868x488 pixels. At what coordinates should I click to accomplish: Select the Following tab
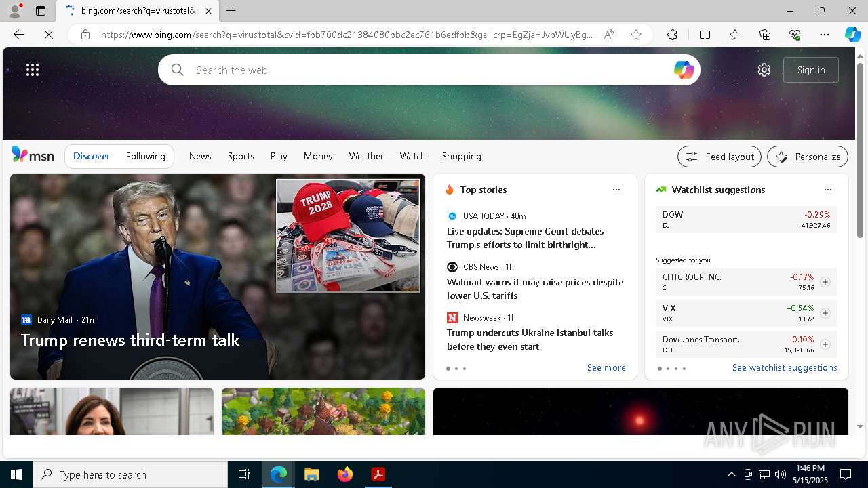click(x=146, y=156)
